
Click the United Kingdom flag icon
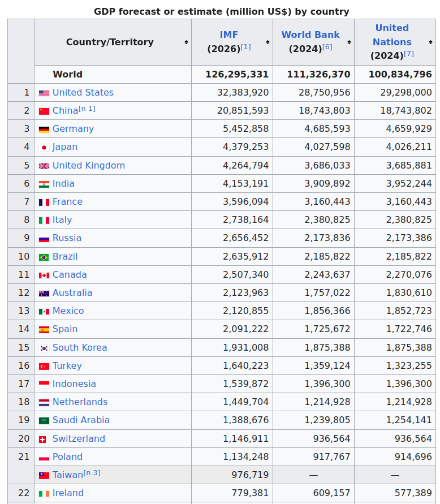point(44,166)
